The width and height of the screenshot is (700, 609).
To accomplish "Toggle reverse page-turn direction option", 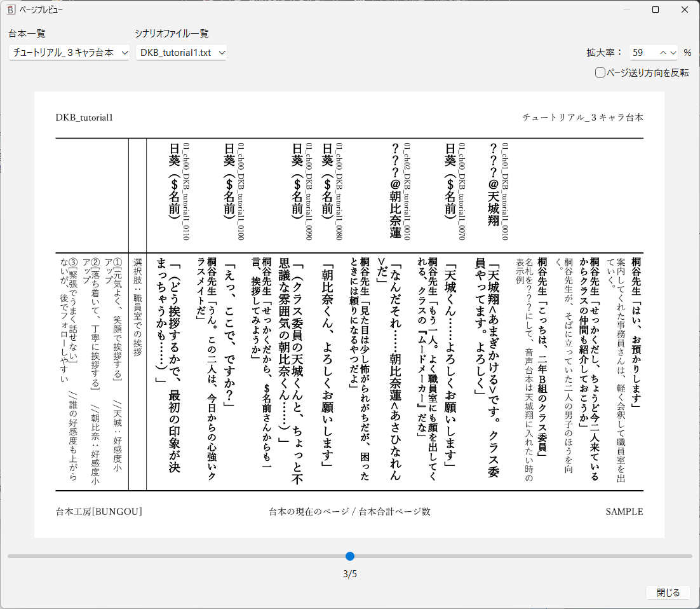I will (599, 73).
